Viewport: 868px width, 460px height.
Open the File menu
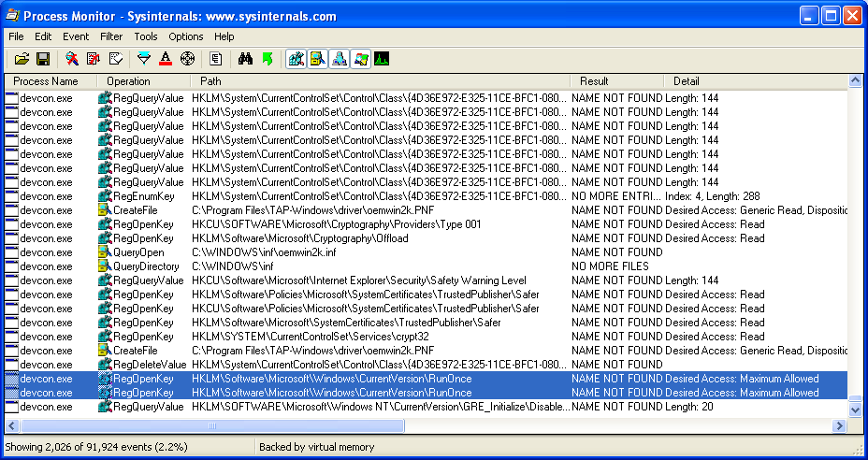click(x=16, y=36)
